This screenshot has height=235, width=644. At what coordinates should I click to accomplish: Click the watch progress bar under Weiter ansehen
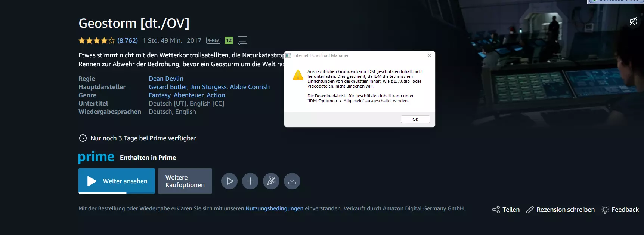(x=117, y=193)
